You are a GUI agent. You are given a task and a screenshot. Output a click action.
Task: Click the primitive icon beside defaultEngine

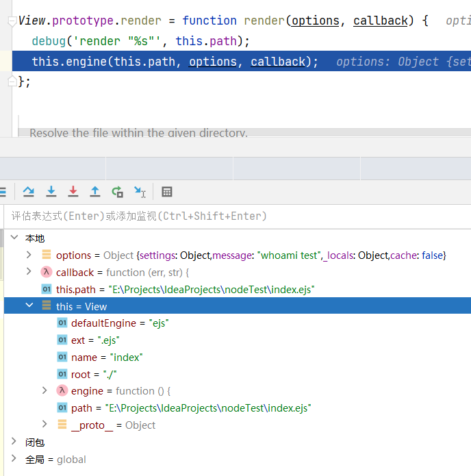(62, 323)
